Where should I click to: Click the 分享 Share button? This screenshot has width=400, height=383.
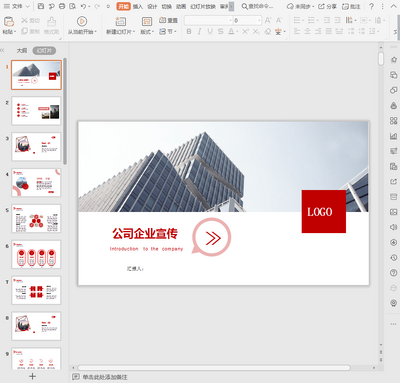pos(327,6)
